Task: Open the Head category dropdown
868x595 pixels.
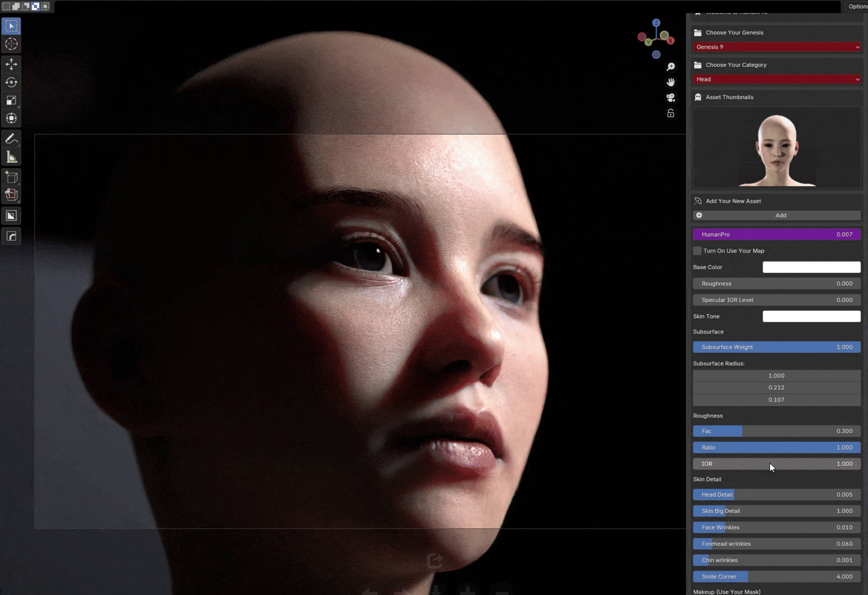Action: 776,79
